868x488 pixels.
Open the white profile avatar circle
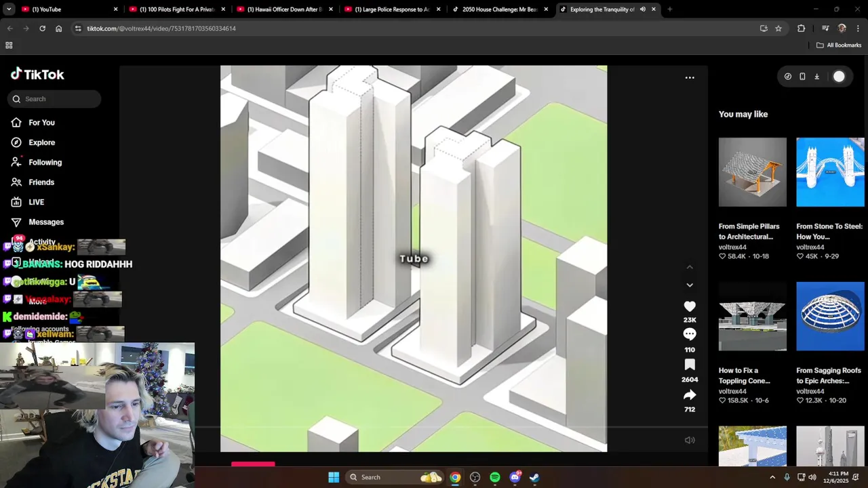[839, 77]
